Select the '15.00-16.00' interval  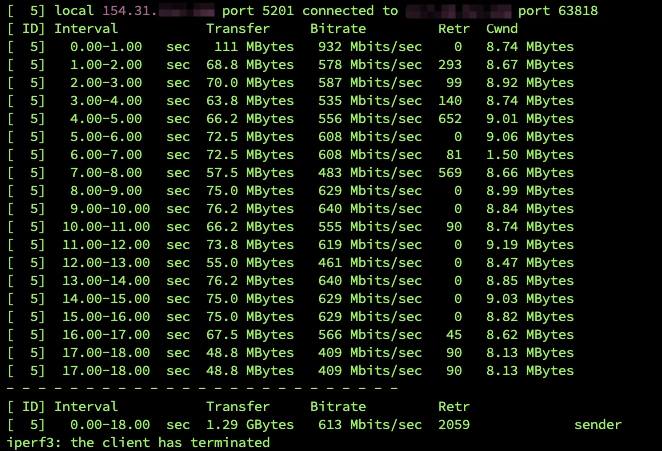(106, 317)
